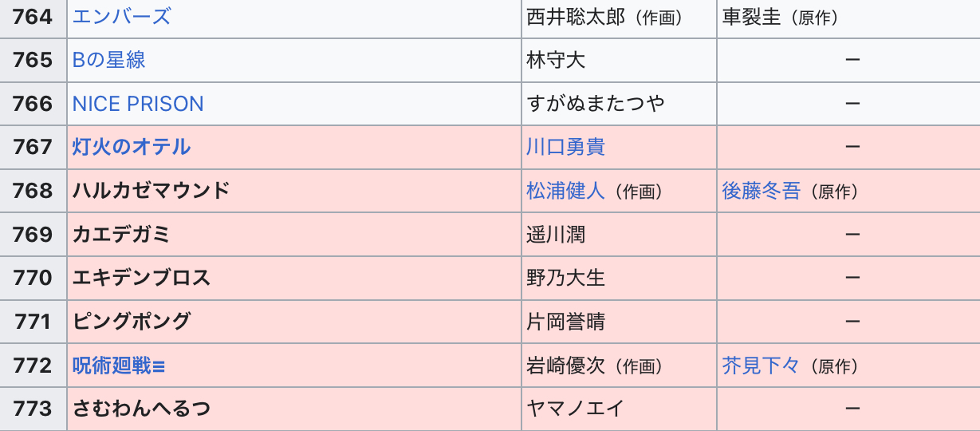Select the カエデガミ title text

121,235
